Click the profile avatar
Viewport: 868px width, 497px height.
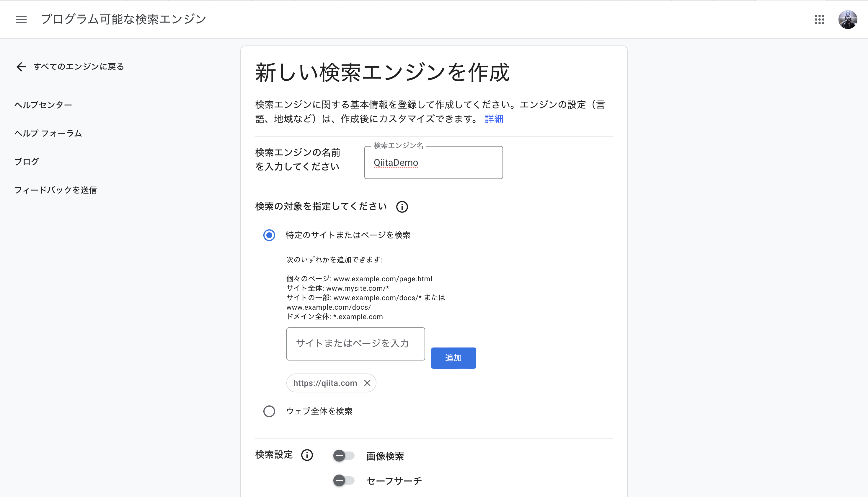click(849, 20)
